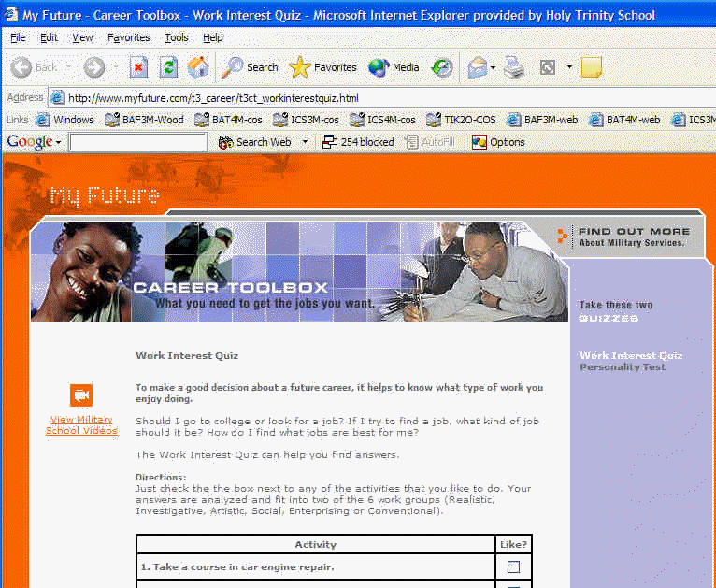Click the AutoFill button on Google toolbar
716x588 pixels.
coord(430,142)
